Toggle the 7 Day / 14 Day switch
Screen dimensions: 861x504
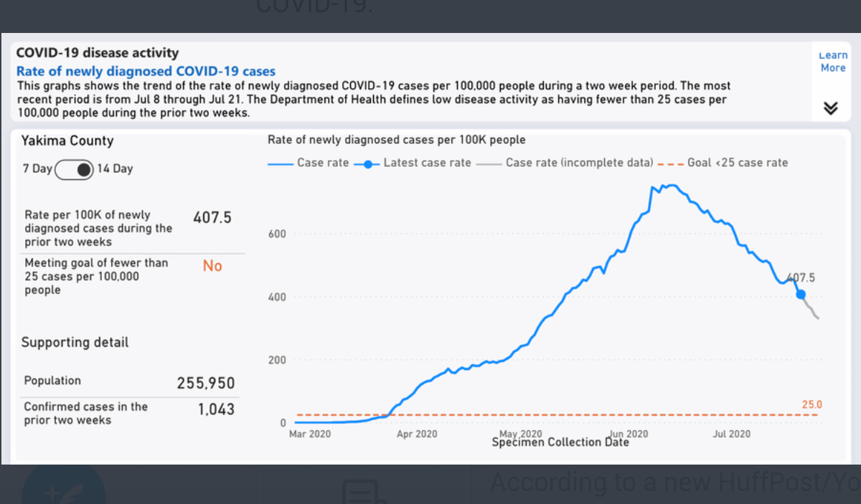coord(75,169)
